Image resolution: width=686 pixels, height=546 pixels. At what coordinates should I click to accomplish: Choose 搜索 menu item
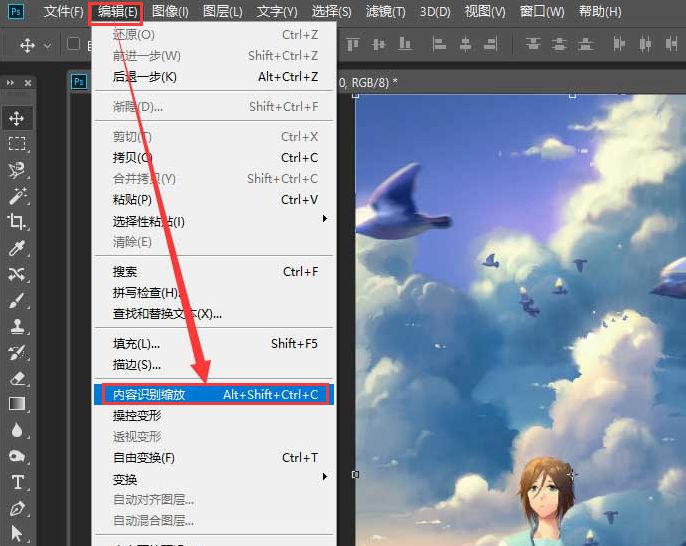point(214,272)
